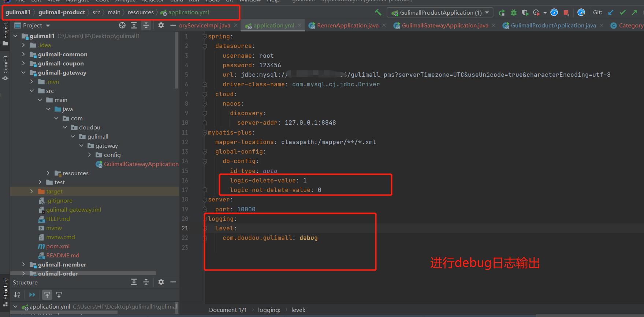644x317 pixels.
Task: Expand gulimall-coupon module
Action: click(23, 63)
